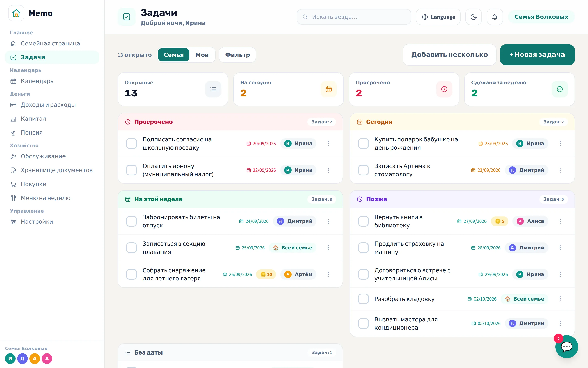Open Календарь in the sidebar
588x368 pixels.
click(x=52, y=81)
